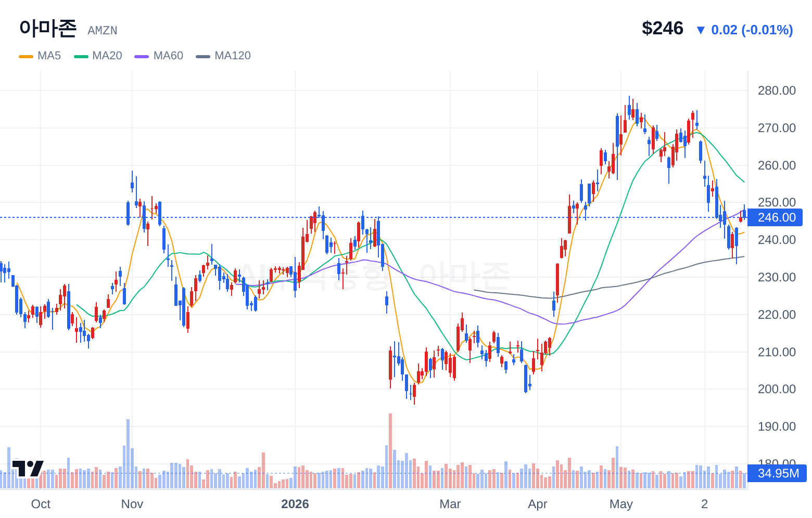Select the Nov time axis label

[132, 504]
